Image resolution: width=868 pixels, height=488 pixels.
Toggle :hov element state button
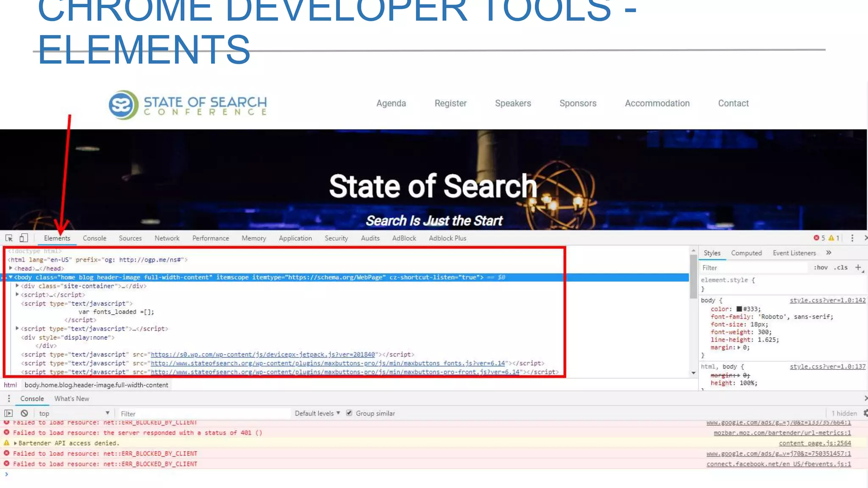[x=821, y=267]
